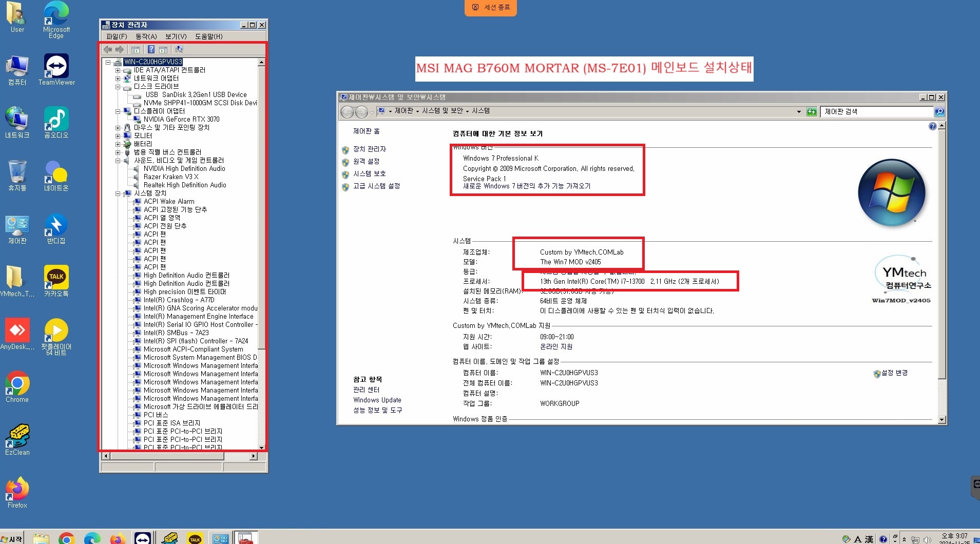Image resolution: width=980 pixels, height=544 pixels.
Task: Click the Device Manager vertical scrollbar down arrow
Action: [261, 448]
